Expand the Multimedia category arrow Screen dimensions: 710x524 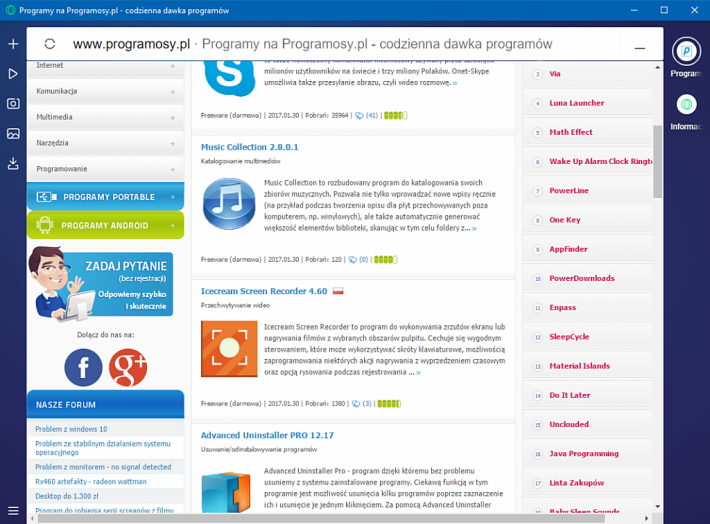(173, 118)
